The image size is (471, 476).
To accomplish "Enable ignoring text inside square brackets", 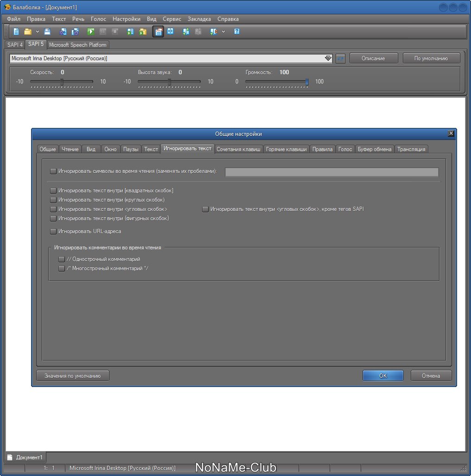I will (x=53, y=190).
